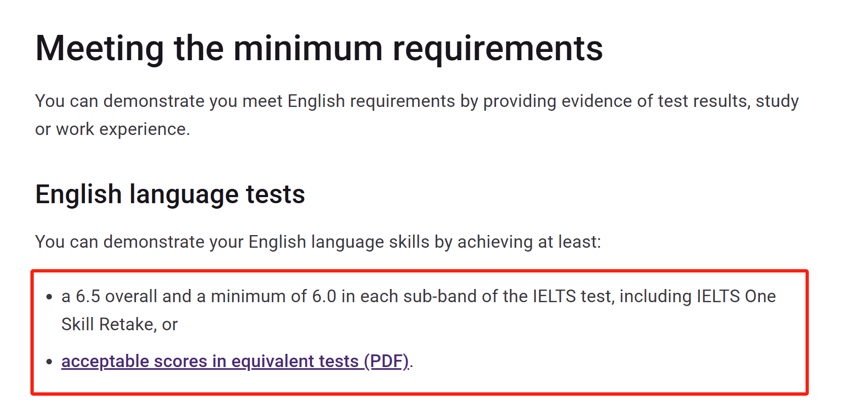864x408 pixels.
Task: Click the "English language tests" subheading
Action: click(170, 195)
